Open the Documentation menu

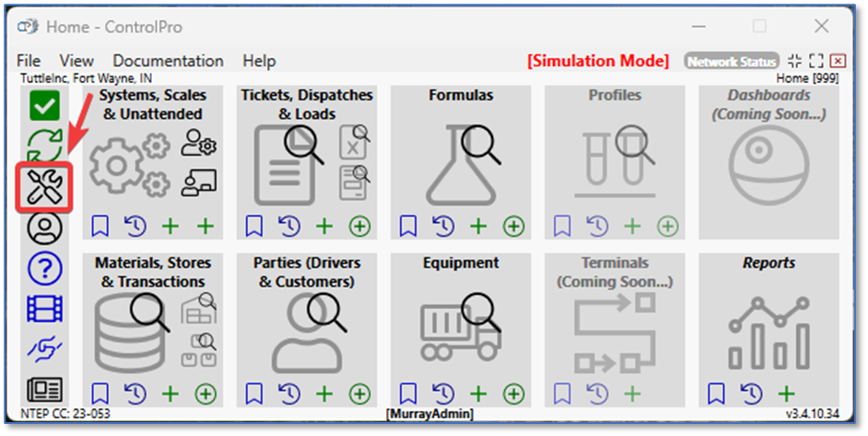[168, 61]
